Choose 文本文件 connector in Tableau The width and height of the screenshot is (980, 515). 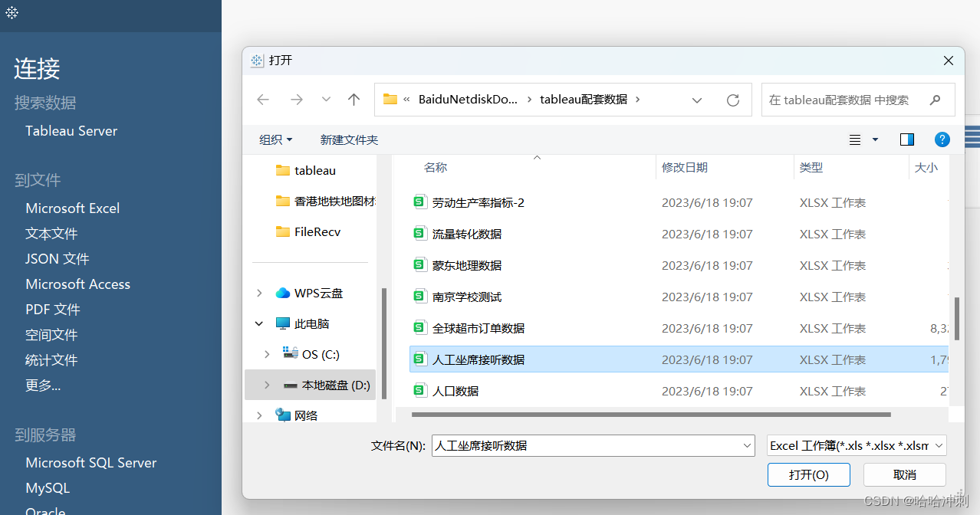[x=51, y=234]
